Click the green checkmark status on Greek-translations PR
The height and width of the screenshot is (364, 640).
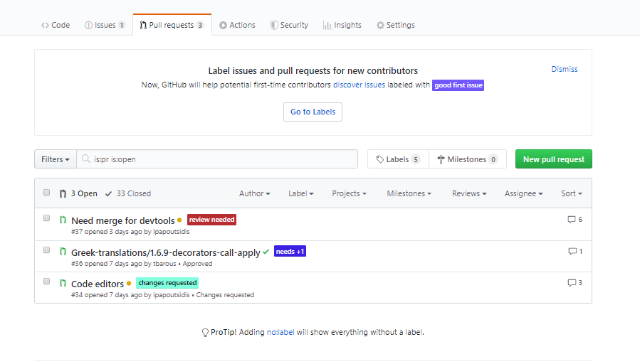(266, 252)
